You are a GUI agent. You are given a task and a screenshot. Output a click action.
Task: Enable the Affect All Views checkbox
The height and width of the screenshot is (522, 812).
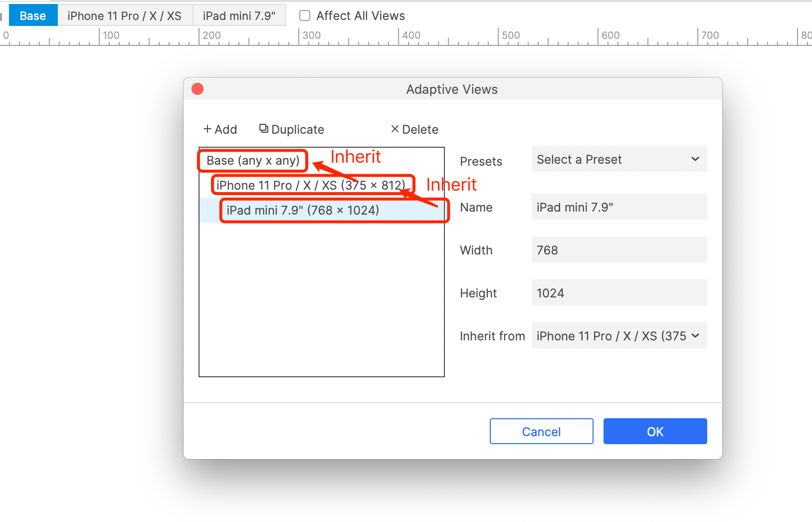305,15
